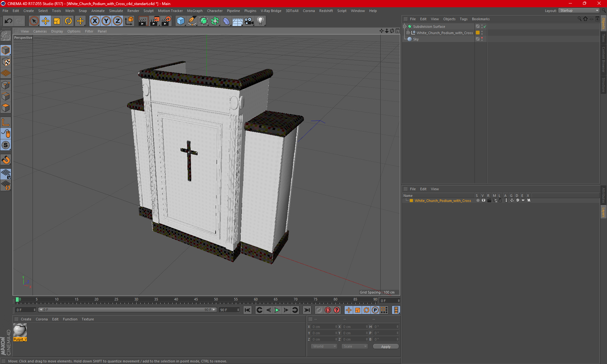The height and width of the screenshot is (364, 607).
Task: Activate the Scale tool
Action: 57,21
